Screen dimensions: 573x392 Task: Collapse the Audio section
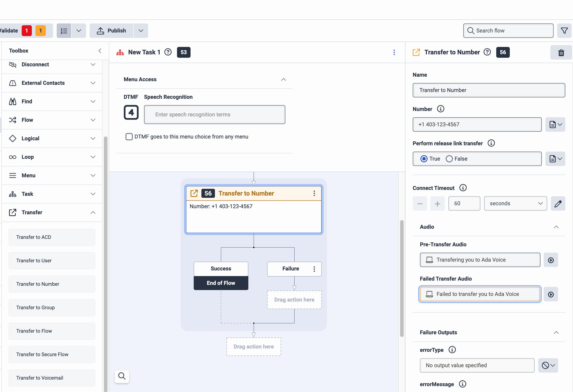click(556, 227)
